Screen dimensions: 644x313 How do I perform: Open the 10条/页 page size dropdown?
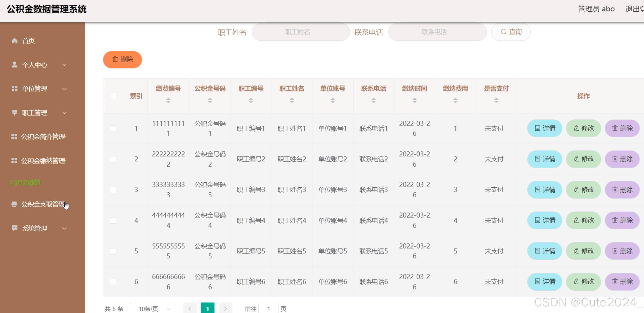(152, 309)
